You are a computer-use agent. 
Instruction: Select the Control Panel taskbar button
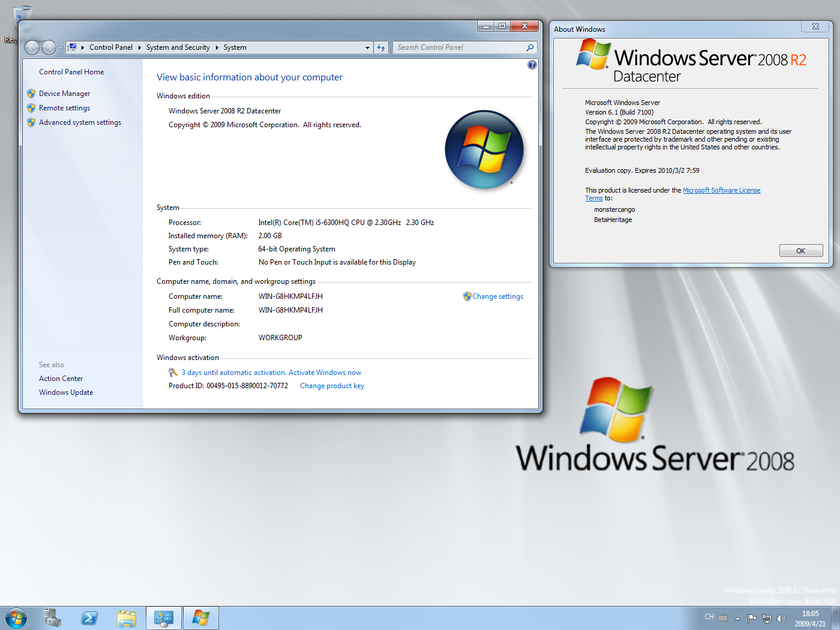[163, 618]
